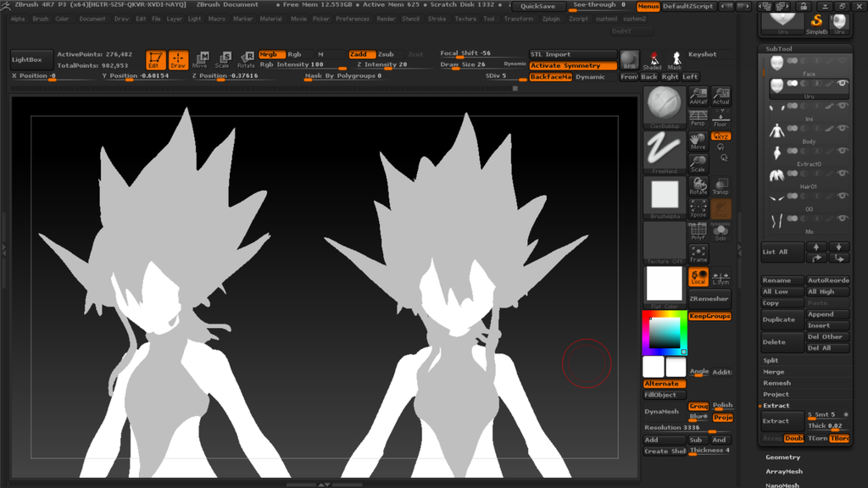Click the Persp perspective view icon
The height and width of the screenshot is (488, 868).
click(698, 119)
